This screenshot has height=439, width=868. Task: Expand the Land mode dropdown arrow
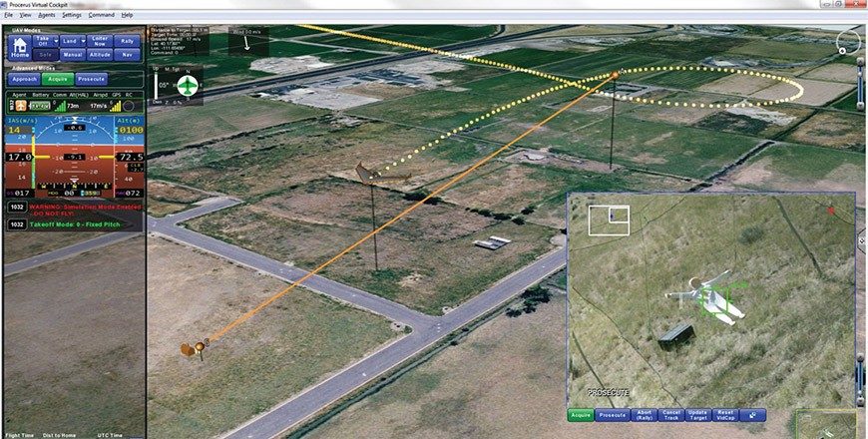click(x=81, y=41)
